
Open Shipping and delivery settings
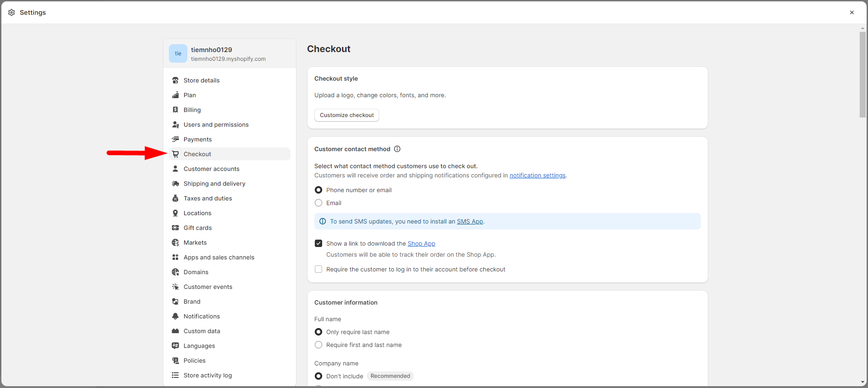pos(230,183)
